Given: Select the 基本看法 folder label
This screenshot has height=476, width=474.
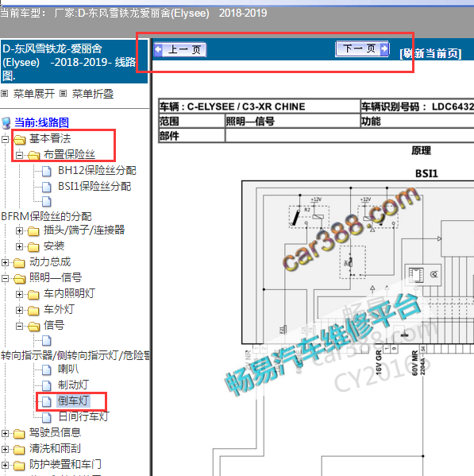Looking at the screenshot, I should click(x=50, y=139).
